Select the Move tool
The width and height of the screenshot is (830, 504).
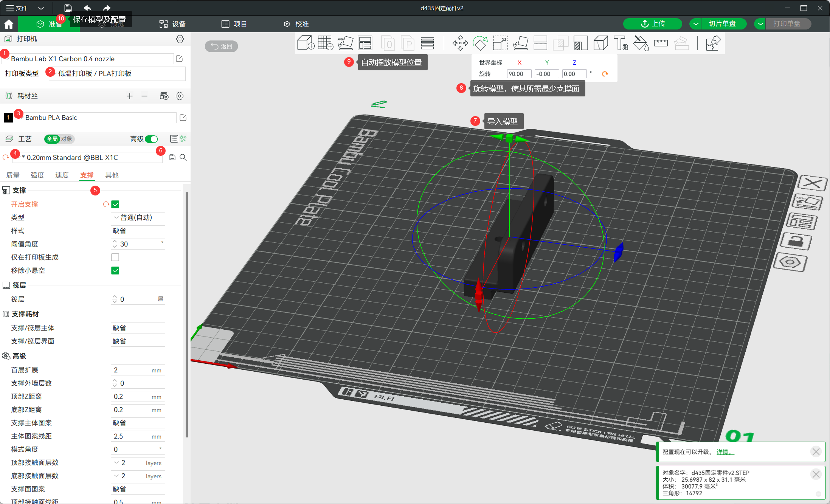[x=460, y=43]
